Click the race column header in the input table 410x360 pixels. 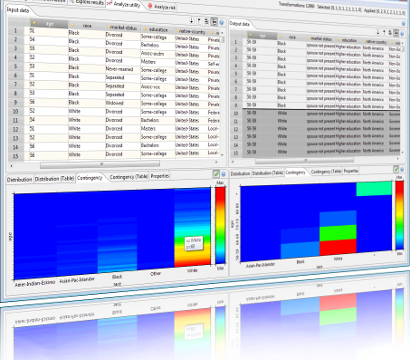87,26
